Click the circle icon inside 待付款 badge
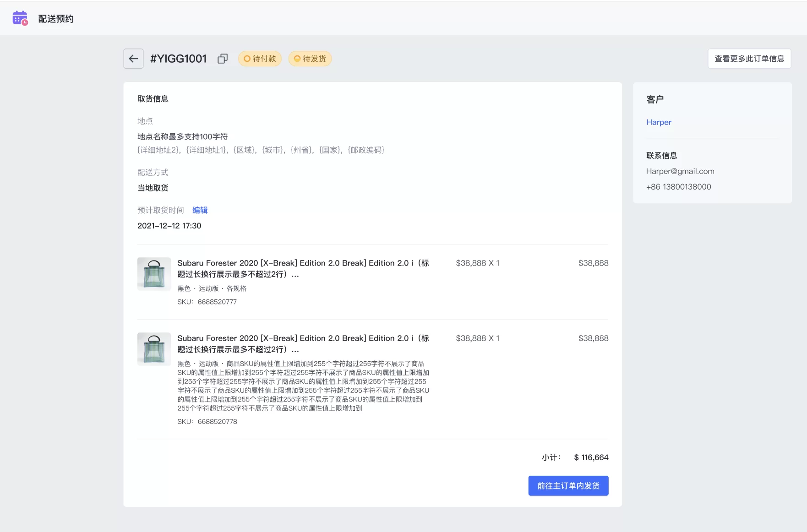This screenshot has height=532, width=807. point(246,59)
